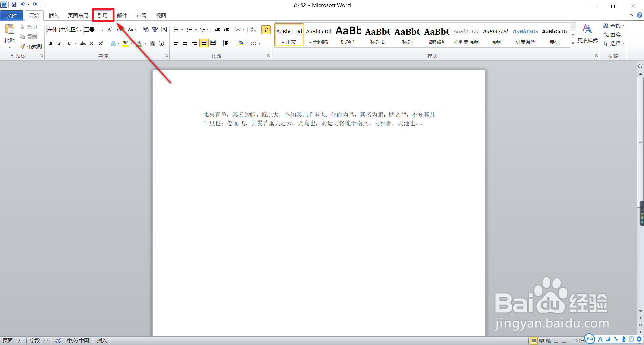644x345 pixels.
Task: Click the enclosed character (带圈字符) icon
Action: coord(161,43)
